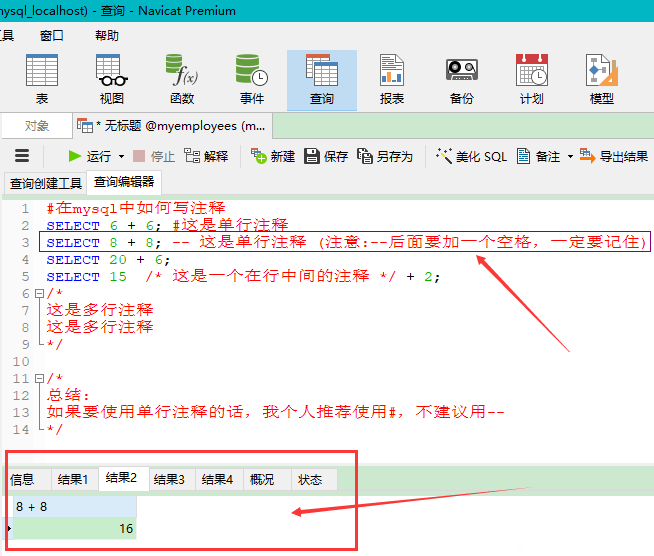Open the 窗口 (Window) menu

(x=51, y=35)
